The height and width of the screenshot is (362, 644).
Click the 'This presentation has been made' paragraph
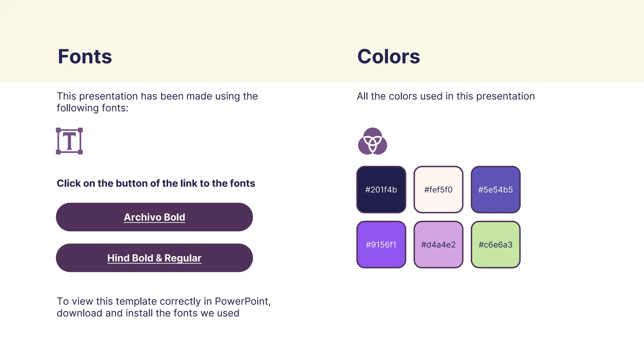click(157, 102)
